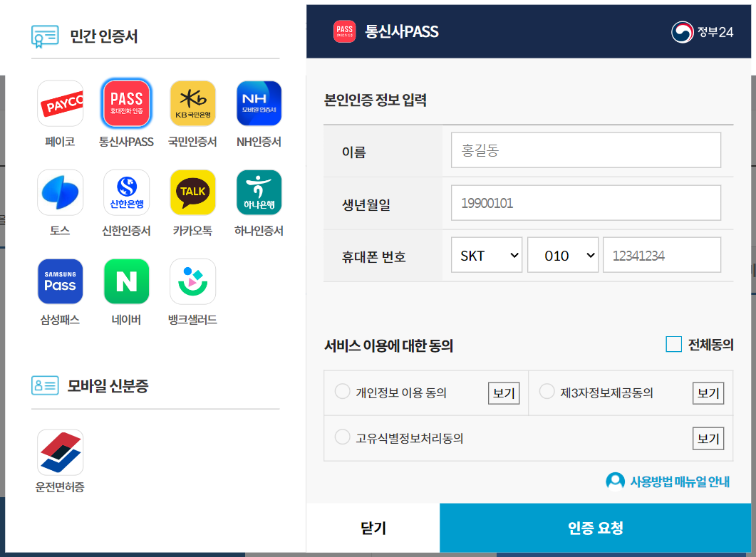Screen dimensions: 756x557
Task: Choose the KB국민은행 국민인증서 icon
Action: click(x=192, y=103)
